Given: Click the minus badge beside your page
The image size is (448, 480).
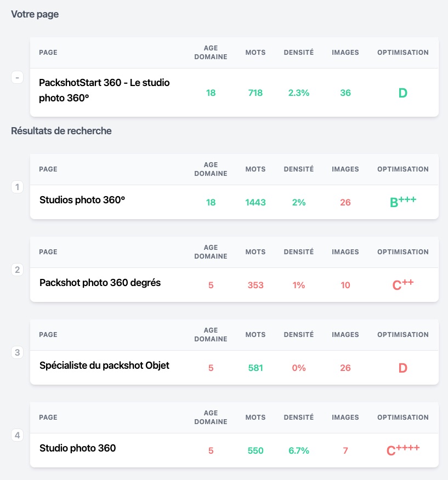Looking at the screenshot, I should [x=18, y=78].
